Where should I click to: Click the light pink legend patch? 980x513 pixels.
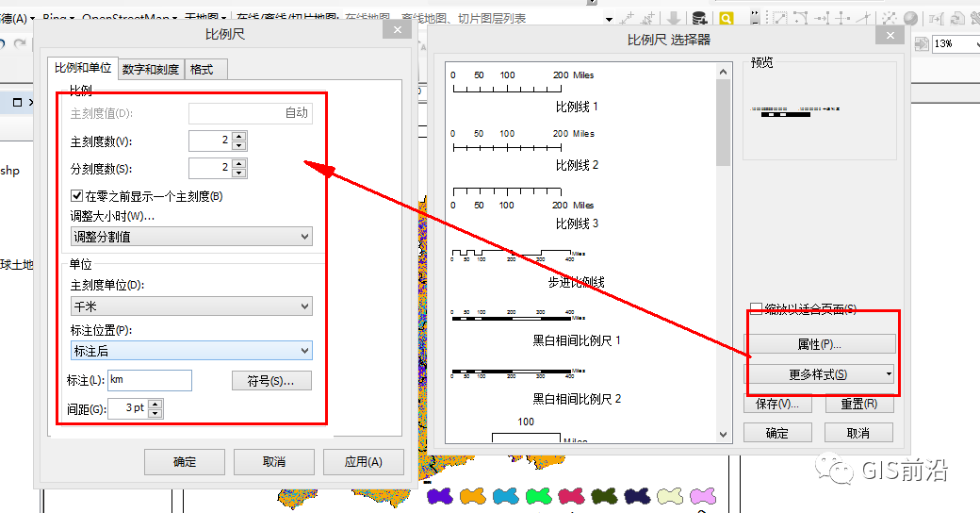(703, 497)
